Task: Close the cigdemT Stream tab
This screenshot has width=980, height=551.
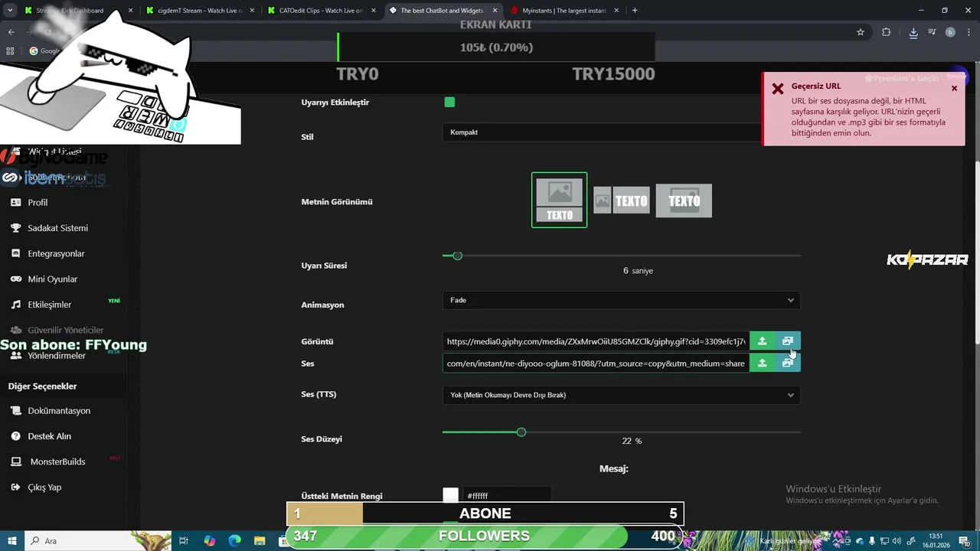Action: click(252, 11)
